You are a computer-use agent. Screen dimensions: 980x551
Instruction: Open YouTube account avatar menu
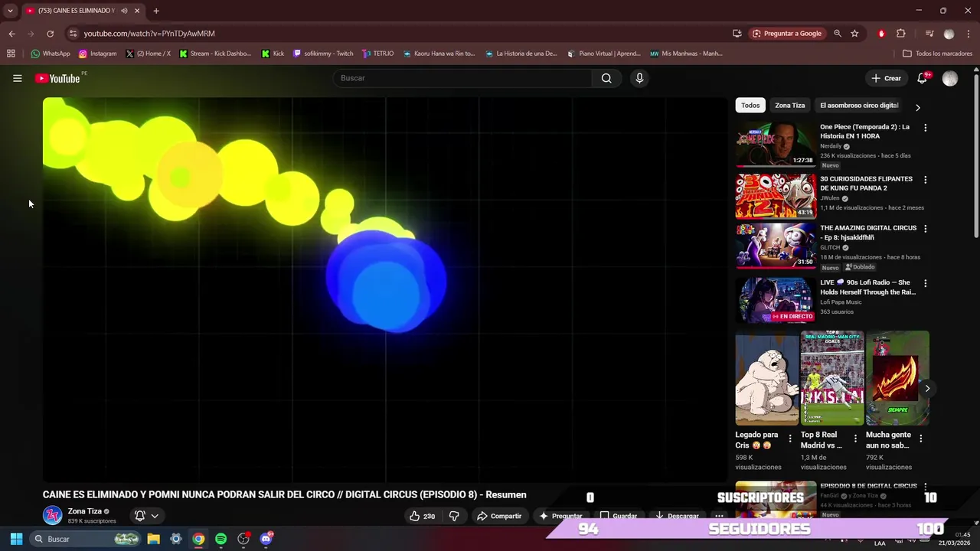[950, 78]
